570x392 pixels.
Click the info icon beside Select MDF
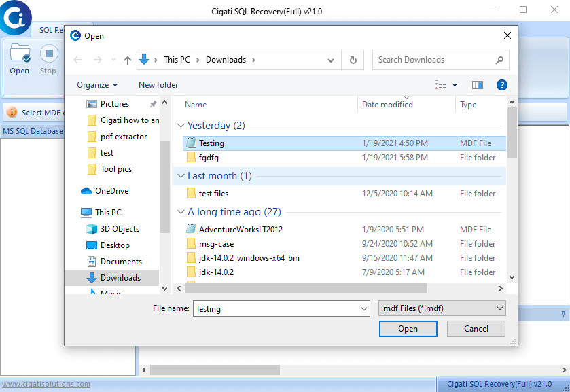pyautogui.click(x=12, y=112)
